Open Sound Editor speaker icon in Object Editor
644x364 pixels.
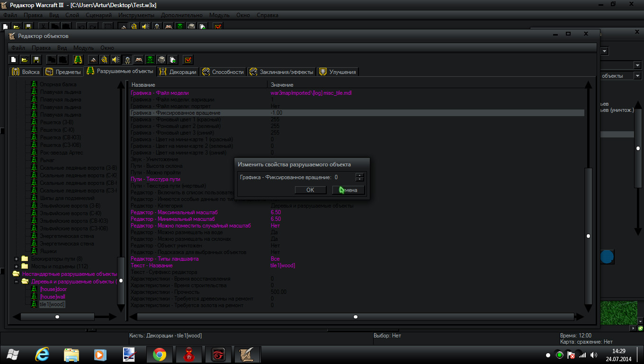pyautogui.click(x=116, y=60)
